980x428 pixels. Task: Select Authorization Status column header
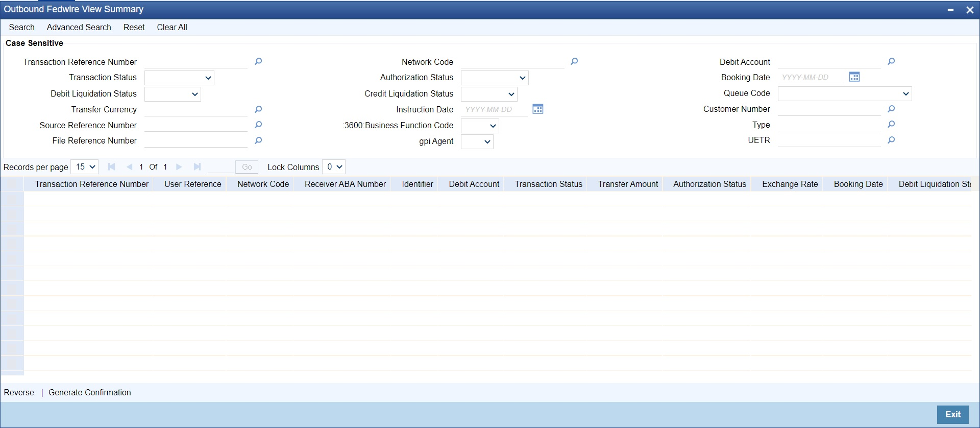(709, 184)
